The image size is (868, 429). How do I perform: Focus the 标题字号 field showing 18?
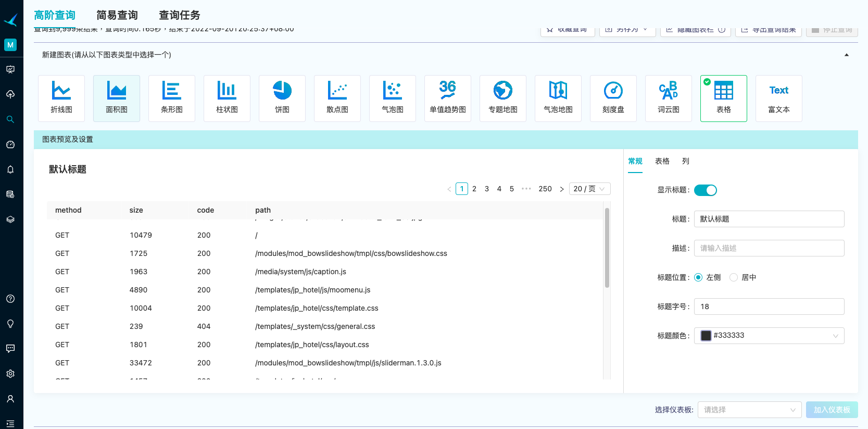[x=769, y=307]
